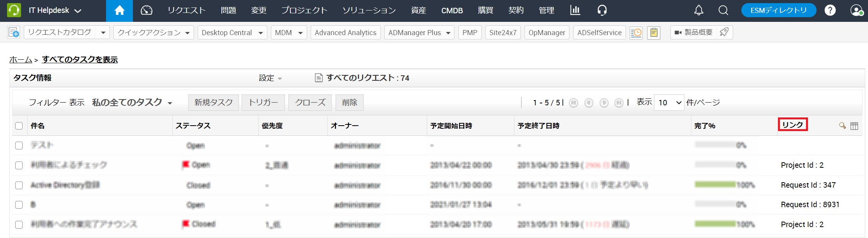This screenshot has height=238, width=868.
Task: Toggle the select-all tasks checkbox
Action: coord(19,126)
